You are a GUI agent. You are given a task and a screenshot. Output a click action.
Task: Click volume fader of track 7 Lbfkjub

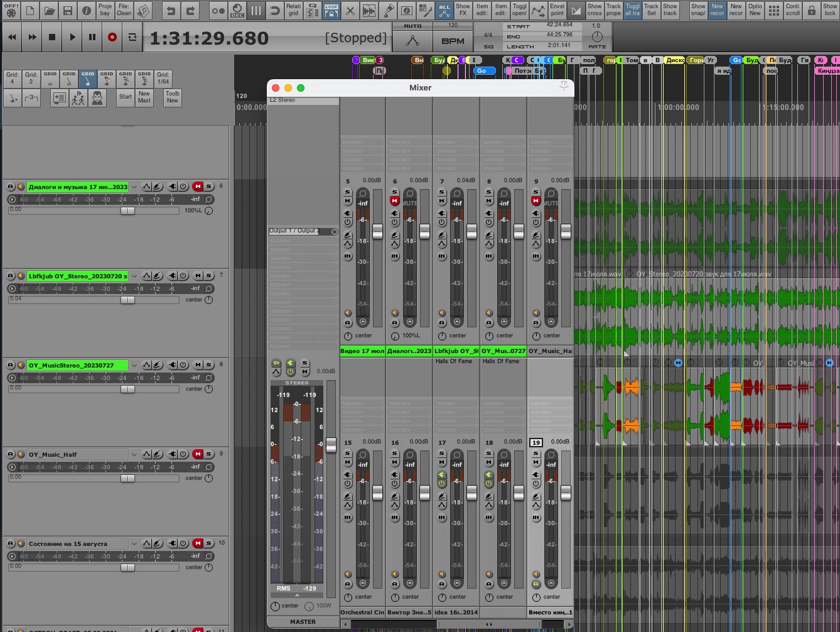pos(127,300)
